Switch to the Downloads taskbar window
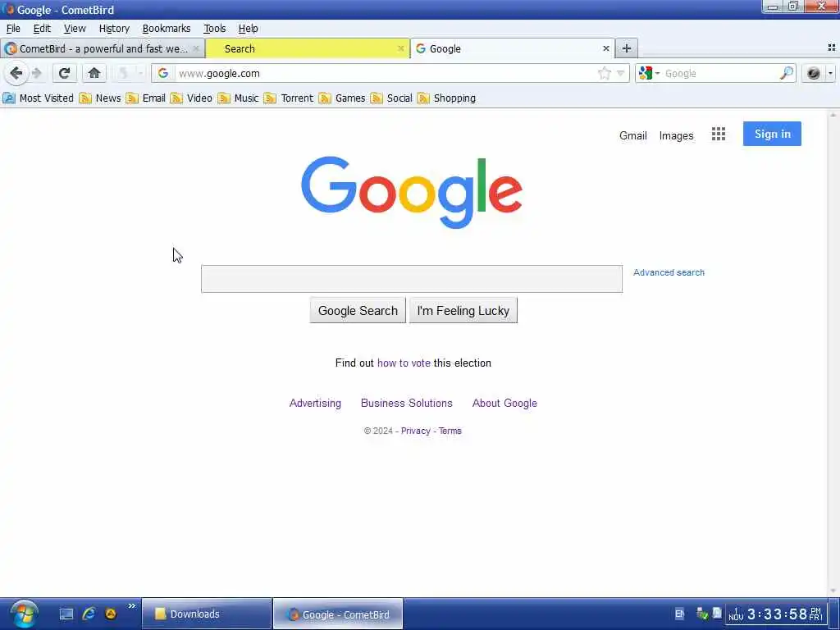The width and height of the screenshot is (840, 630). [207, 614]
